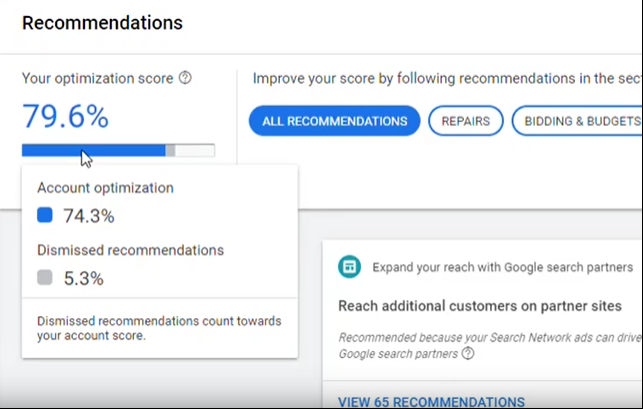Select the All Recommendations filter

click(x=335, y=121)
